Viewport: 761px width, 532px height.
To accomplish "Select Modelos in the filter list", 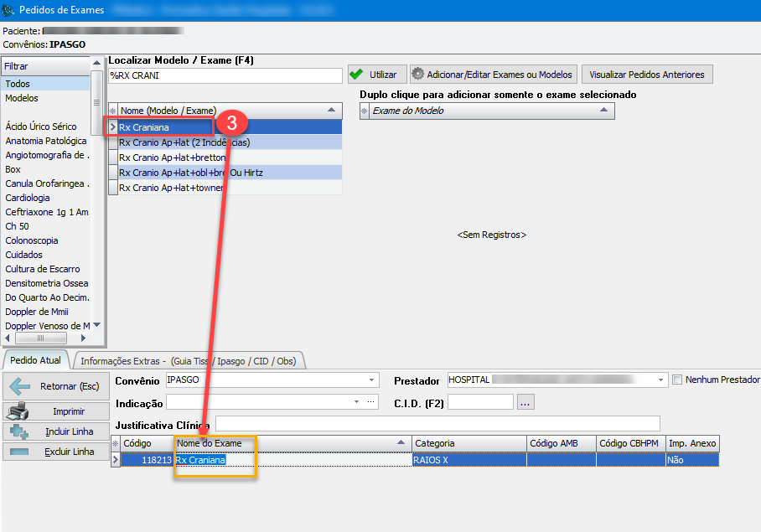I will click(x=22, y=98).
